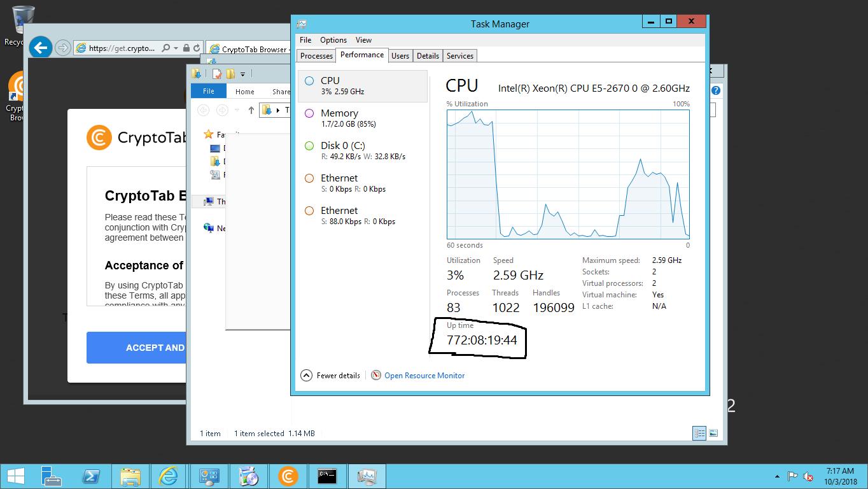Switch Explorer to large icons view

(713, 433)
